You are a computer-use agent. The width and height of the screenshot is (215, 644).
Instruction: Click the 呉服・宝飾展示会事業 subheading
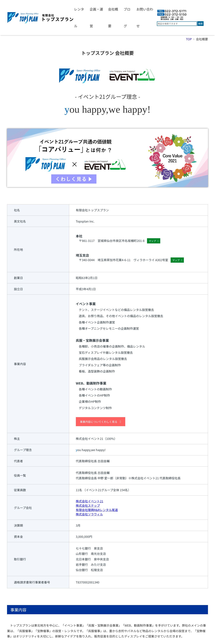click(x=92, y=341)
